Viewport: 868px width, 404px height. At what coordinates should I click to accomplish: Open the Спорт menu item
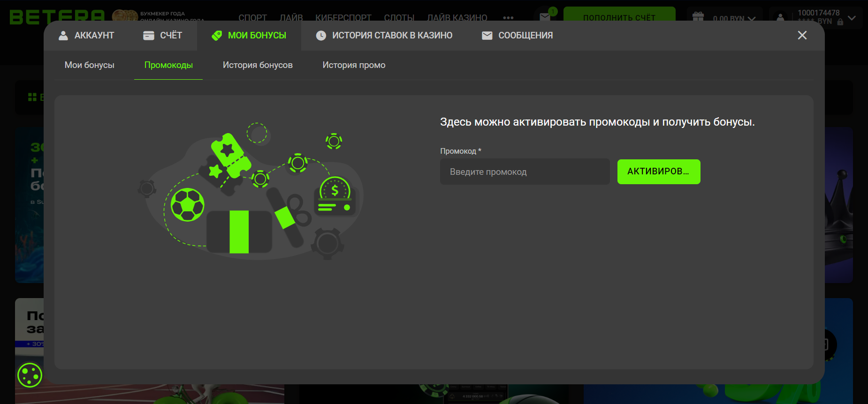pyautogui.click(x=252, y=17)
